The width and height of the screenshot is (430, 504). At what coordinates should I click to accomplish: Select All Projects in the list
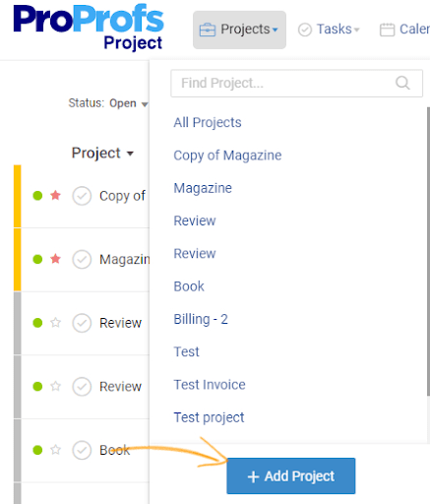coord(208,122)
